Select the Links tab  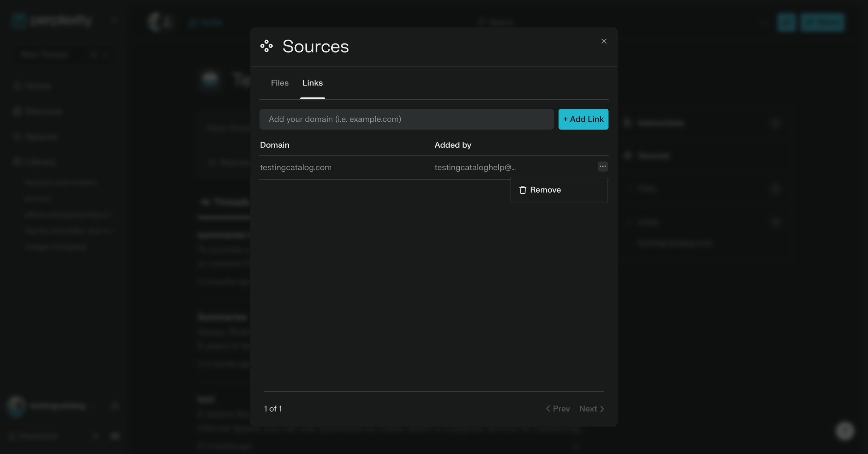point(312,83)
